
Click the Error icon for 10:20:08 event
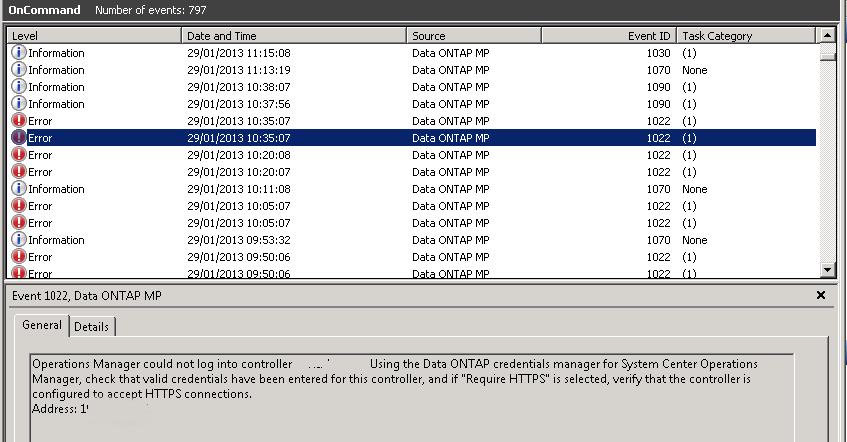click(x=18, y=155)
